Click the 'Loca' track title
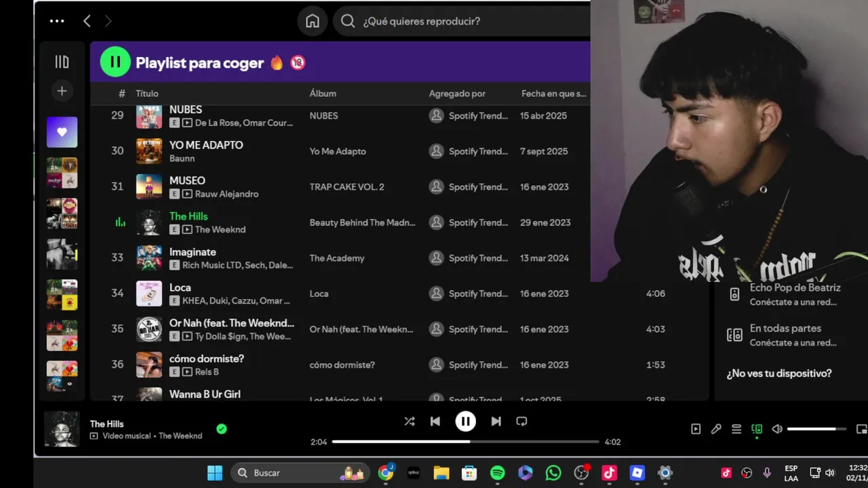 pyautogui.click(x=180, y=287)
